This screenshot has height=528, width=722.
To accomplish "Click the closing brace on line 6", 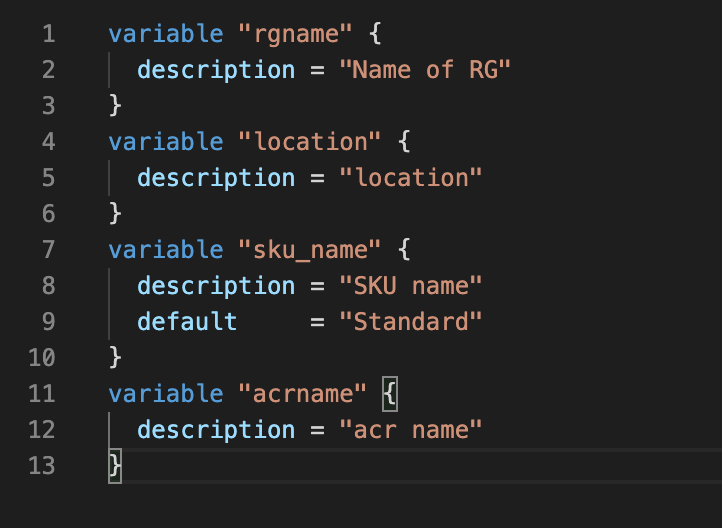I will pyautogui.click(x=115, y=214).
